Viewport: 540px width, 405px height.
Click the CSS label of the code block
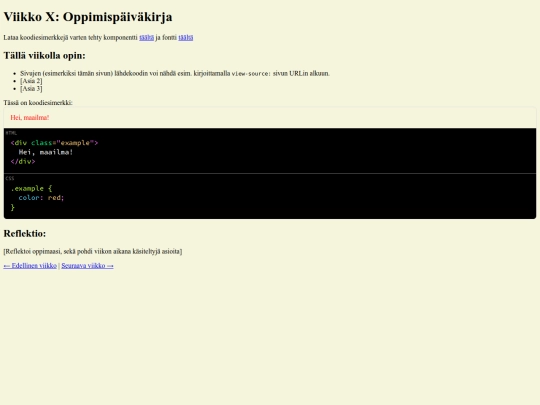tap(10, 178)
